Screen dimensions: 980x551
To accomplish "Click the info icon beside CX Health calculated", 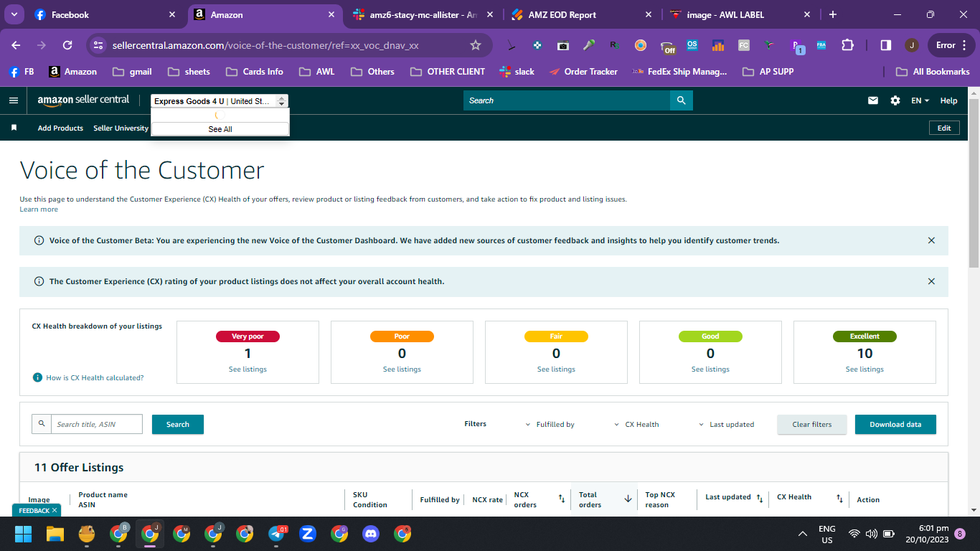I will click(x=37, y=377).
